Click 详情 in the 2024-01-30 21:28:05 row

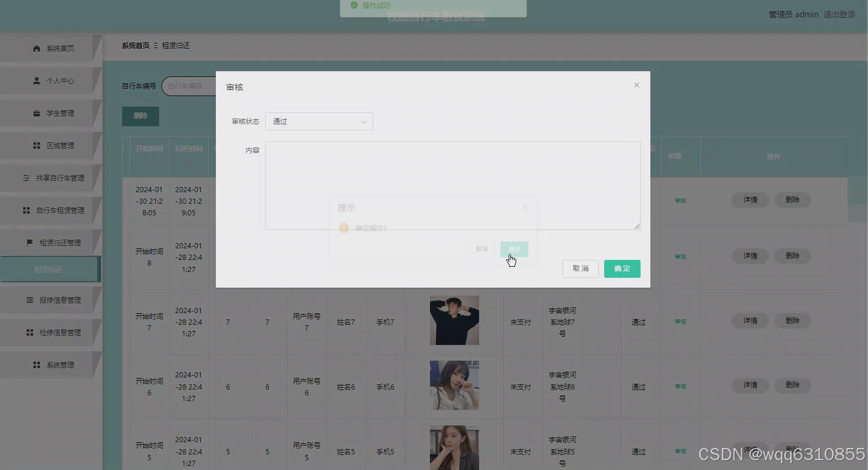(x=750, y=200)
